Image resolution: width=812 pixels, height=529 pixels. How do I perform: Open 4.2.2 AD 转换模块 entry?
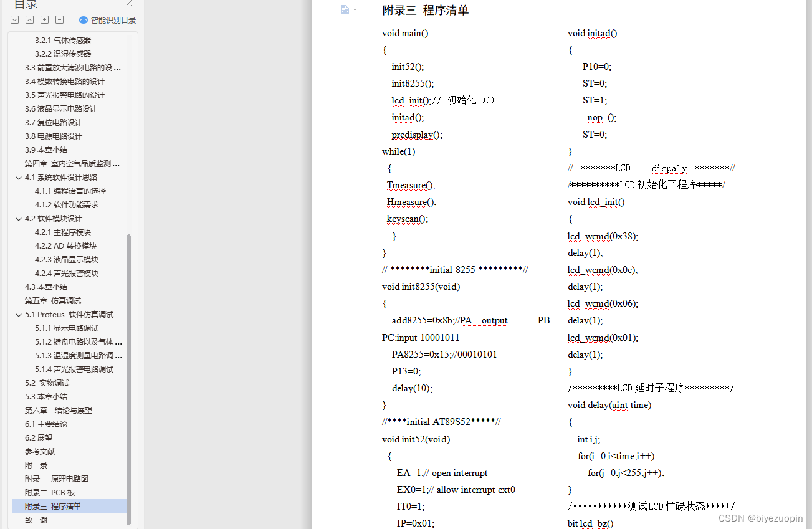click(65, 246)
